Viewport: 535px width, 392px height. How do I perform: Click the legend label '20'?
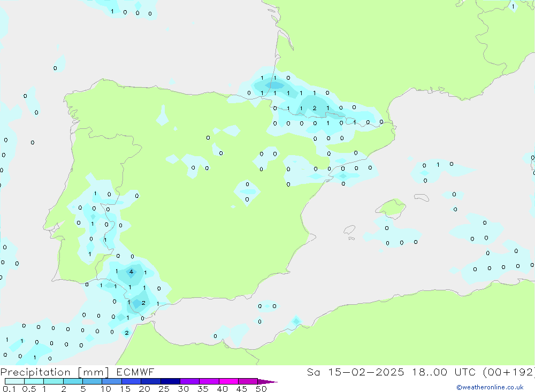click(x=144, y=389)
